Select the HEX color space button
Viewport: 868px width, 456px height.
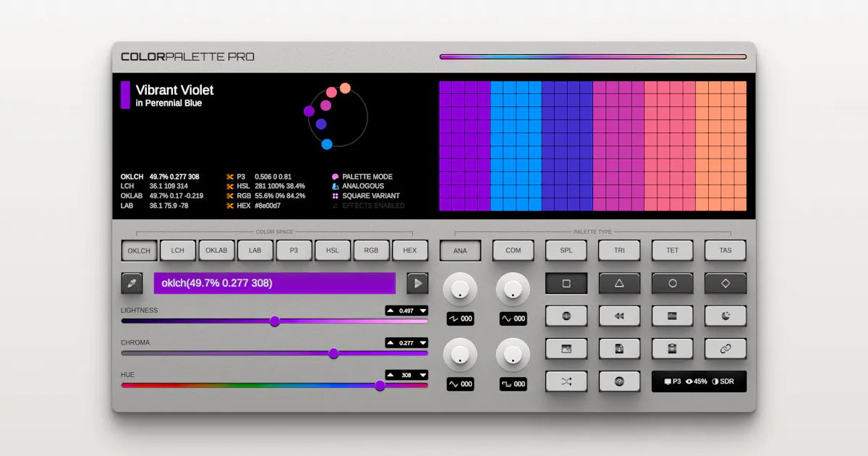410,250
